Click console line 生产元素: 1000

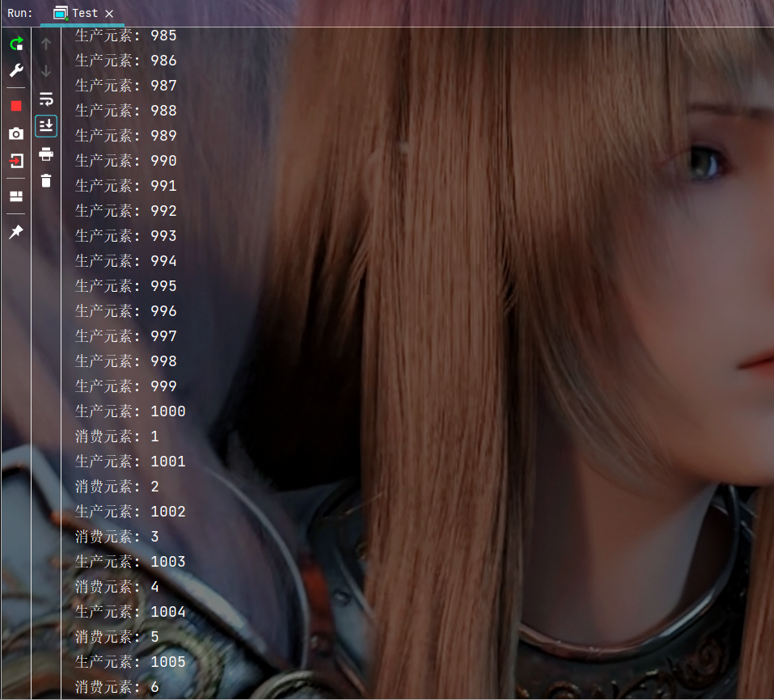(130, 411)
